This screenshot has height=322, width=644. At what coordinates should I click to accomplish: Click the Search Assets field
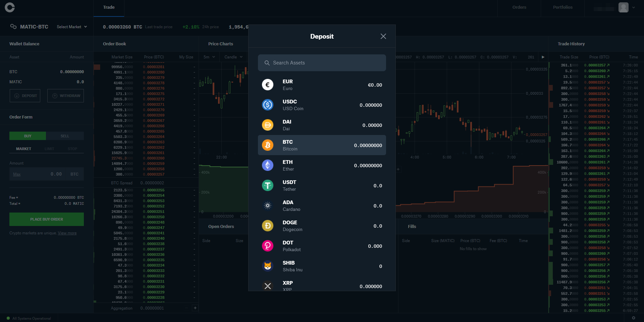tap(322, 63)
